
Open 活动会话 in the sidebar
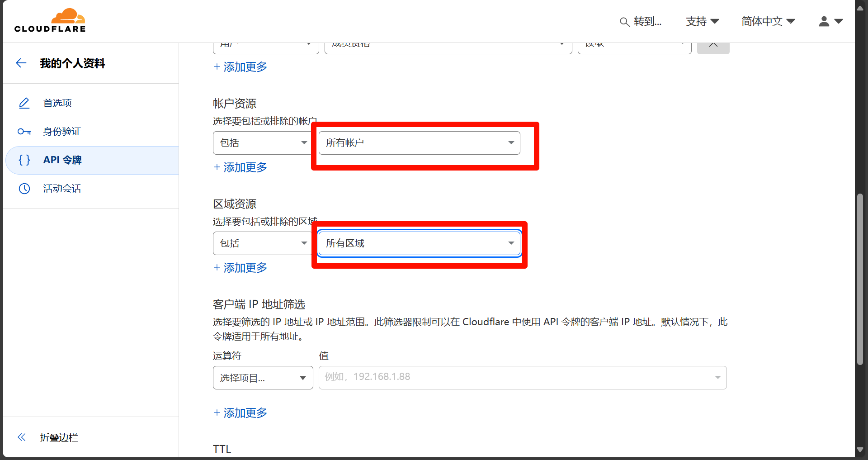(92, 189)
